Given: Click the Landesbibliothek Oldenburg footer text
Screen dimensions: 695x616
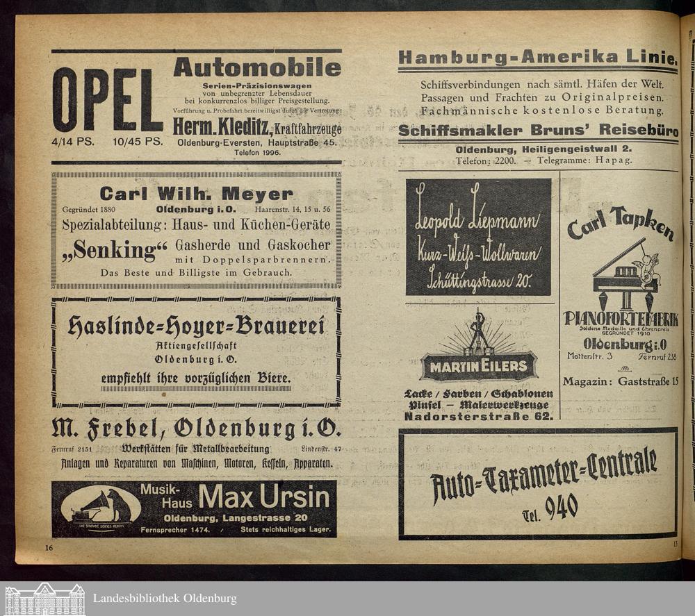Looking at the screenshot, I should tap(164, 599).
